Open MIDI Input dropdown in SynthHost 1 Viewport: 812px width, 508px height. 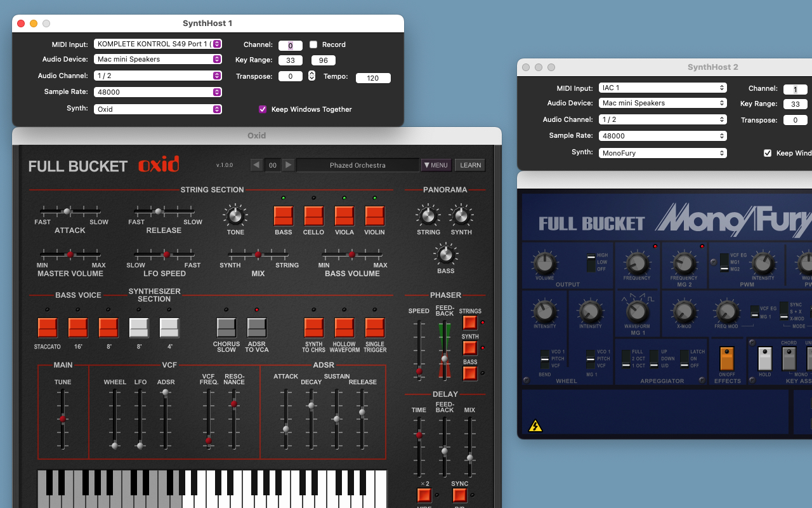158,44
